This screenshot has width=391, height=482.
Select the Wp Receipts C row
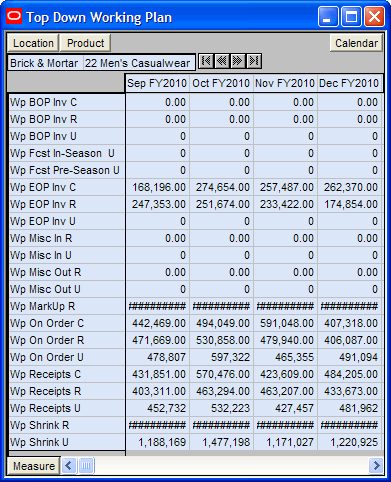[67, 374]
